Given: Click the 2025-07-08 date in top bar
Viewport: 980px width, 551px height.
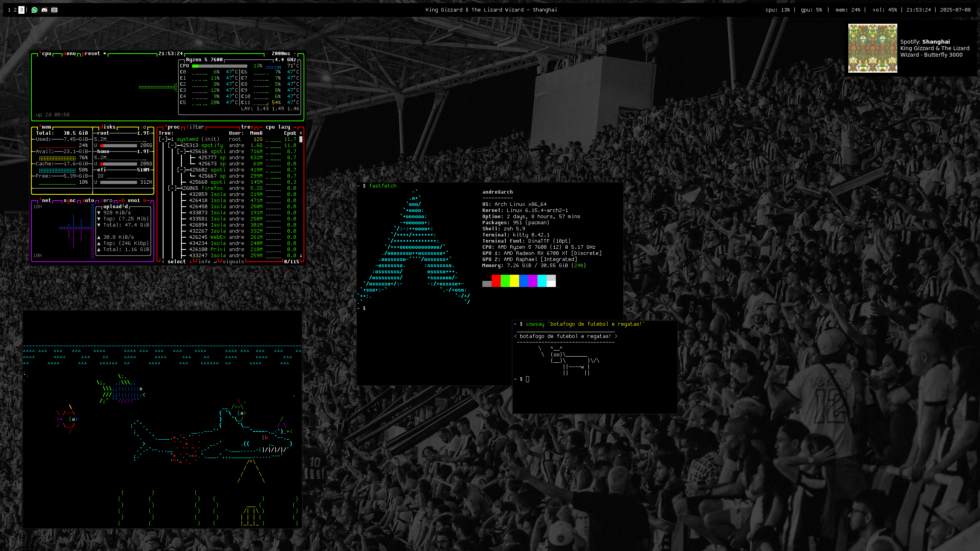Looking at the screenshot, I should 955,10.
